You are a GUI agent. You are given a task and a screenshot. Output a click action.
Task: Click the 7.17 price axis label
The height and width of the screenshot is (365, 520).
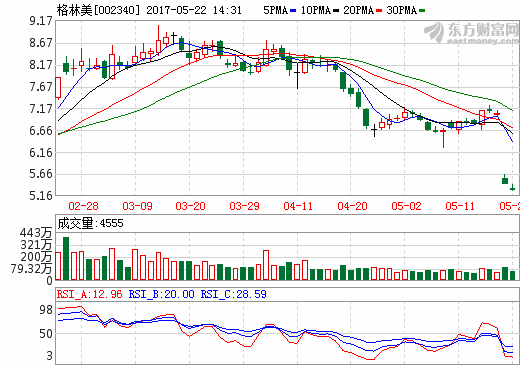(41, 109)
